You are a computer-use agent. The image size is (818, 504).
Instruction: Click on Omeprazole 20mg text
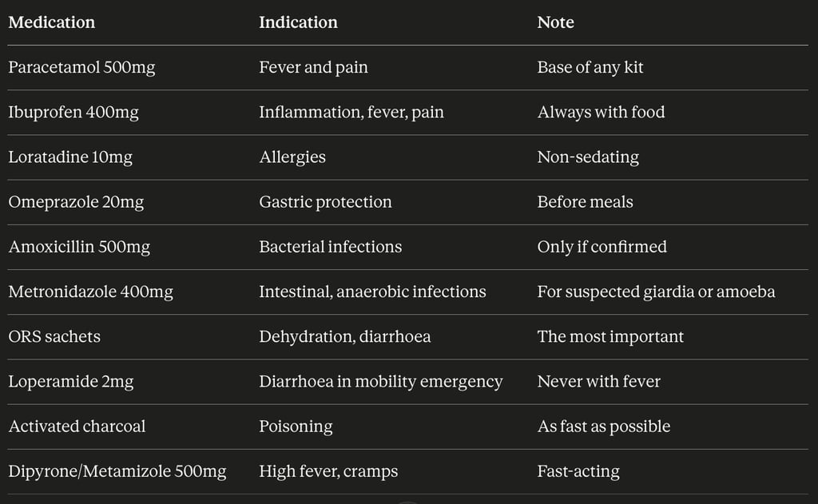click(x=76, y=202)
